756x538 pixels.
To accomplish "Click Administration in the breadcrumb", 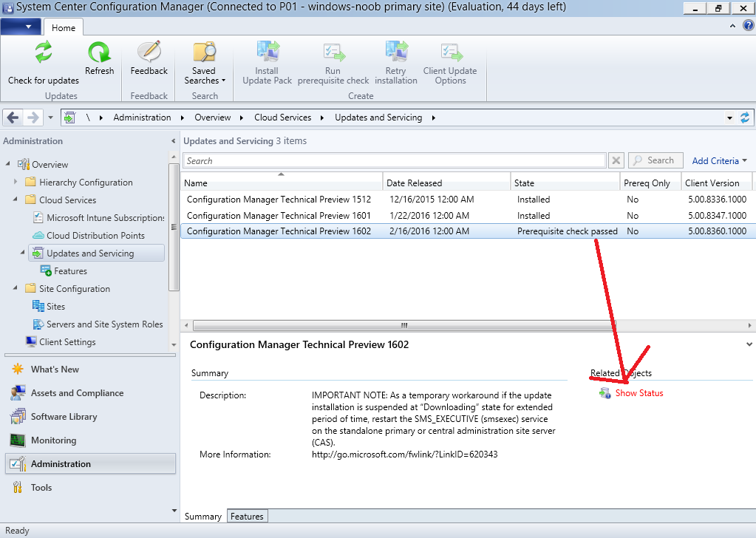I will click(x=142, y=118).
